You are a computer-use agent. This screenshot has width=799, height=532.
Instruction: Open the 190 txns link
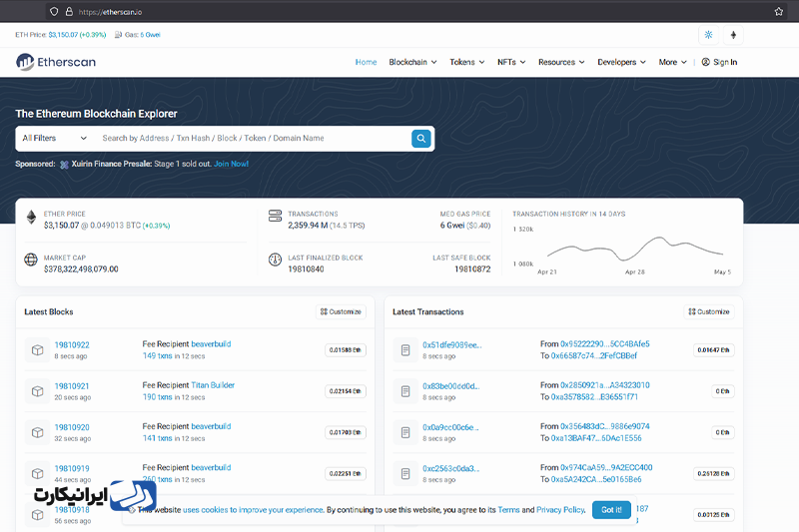point(158,397)
